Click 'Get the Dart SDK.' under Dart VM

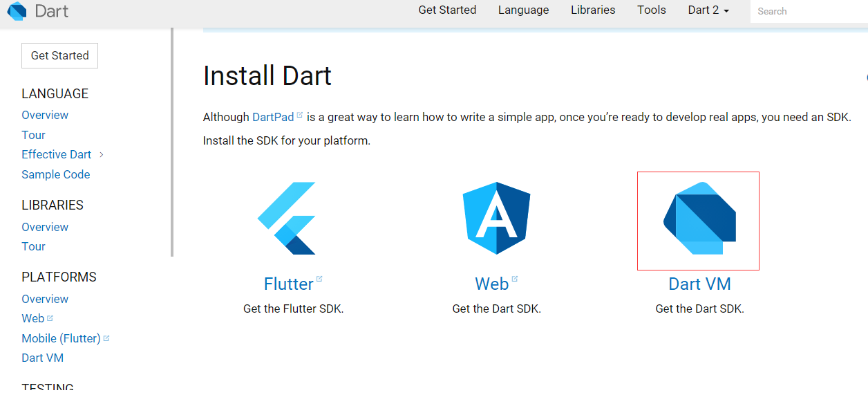click(x=699, y=309)
